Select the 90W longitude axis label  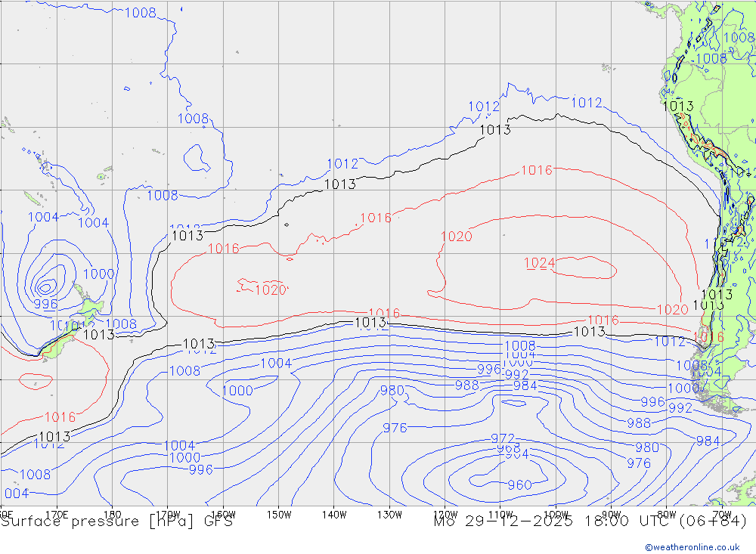(612, 515)
